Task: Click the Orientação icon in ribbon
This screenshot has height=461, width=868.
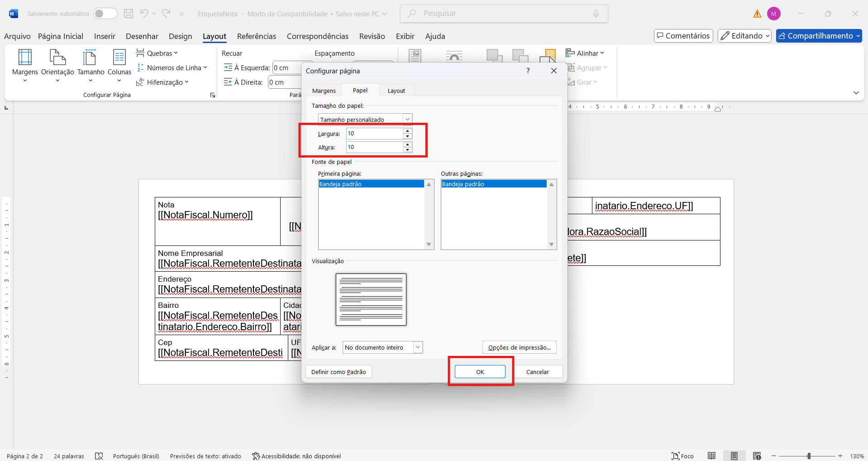Action: [x=57, y=58]
